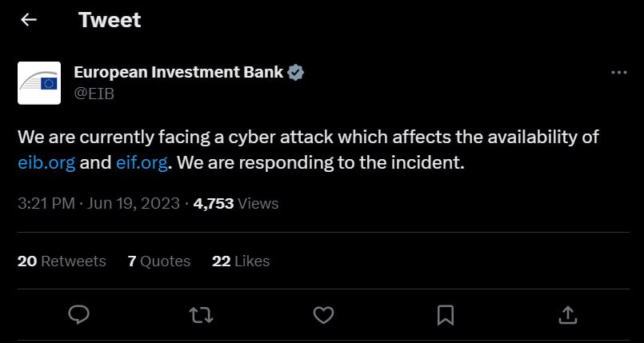Bookmark this tweet
The height and width of the screenshot is (343, 644).
(x=446, y=315)
